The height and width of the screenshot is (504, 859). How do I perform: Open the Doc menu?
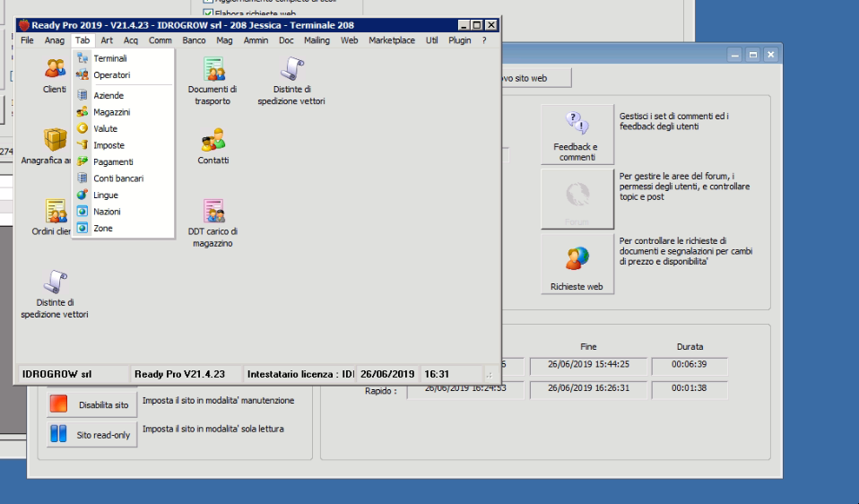(x=286, y=40)
